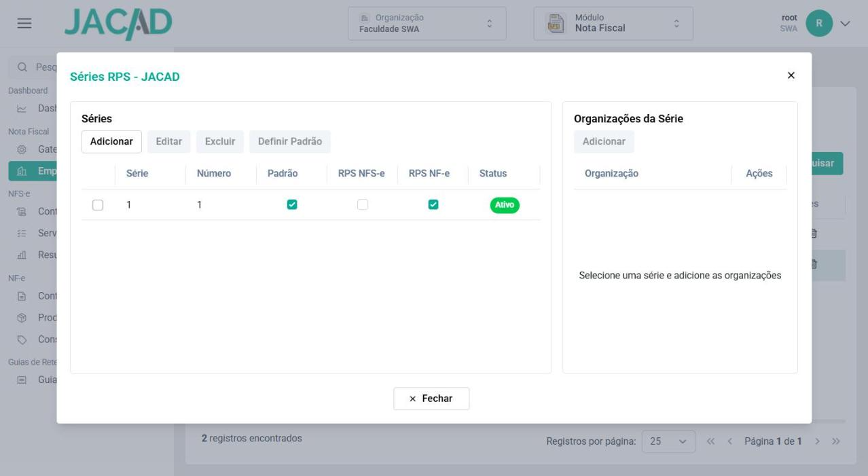Viewport: 868px width, 476px height.
Task: Toggle the Padrão checkbox for series 1
Action: pyautogui.click(x=292, y=204)
